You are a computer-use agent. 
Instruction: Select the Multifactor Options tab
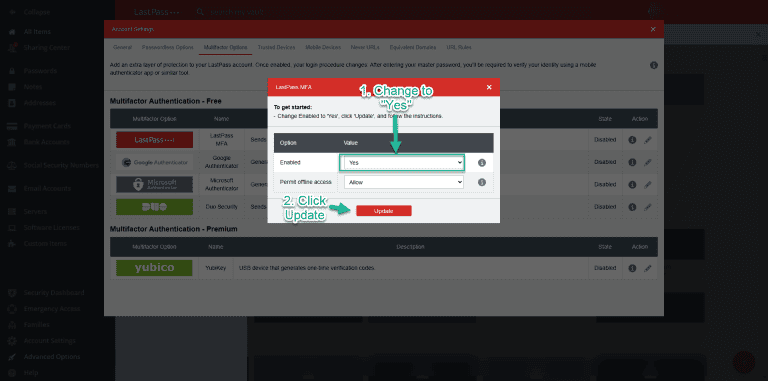(x=225, y=48)
